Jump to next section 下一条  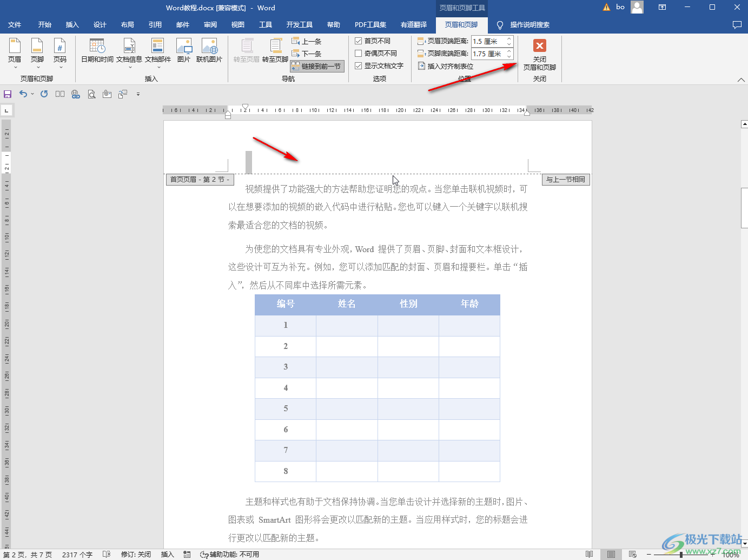click(307, 54)
